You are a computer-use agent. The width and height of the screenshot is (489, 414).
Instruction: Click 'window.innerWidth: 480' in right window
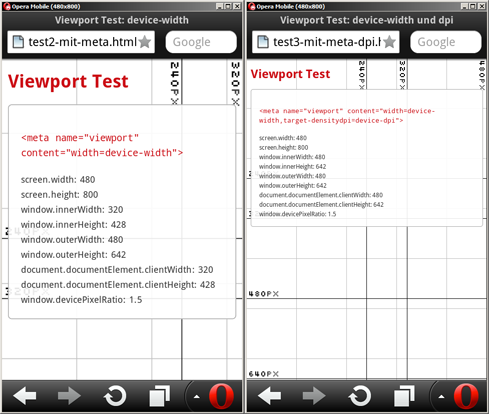pos(292,157)
